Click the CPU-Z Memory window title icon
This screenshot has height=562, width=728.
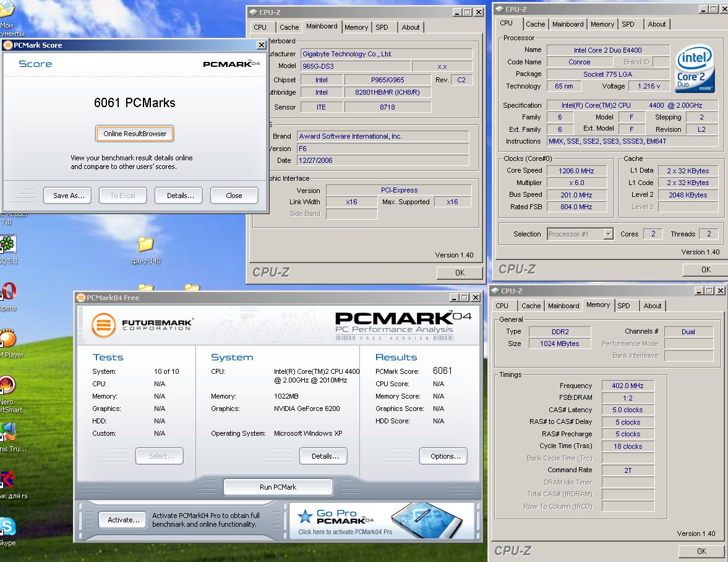495,291
